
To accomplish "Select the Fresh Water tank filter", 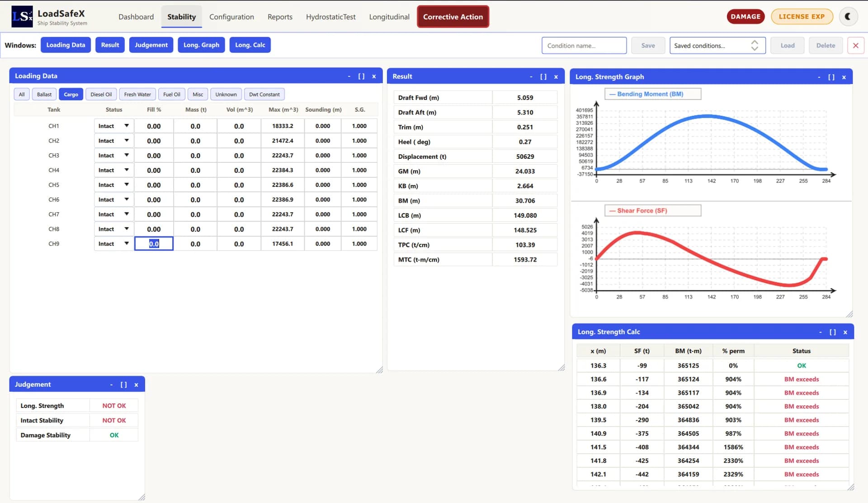I will pos(137,94).
